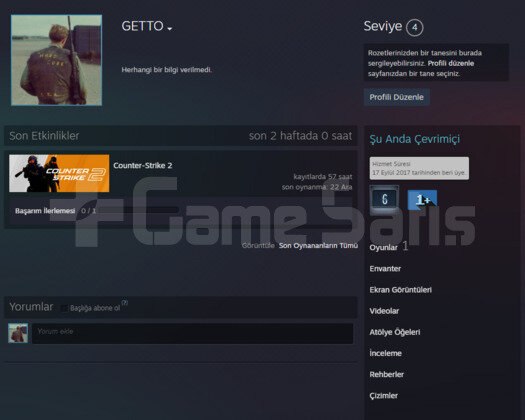Image resolution: width=525 pixels, height=420 pixels.
Task: Click 'son oynanma: 22 Ara' text
Action: (x=317, y=187)
